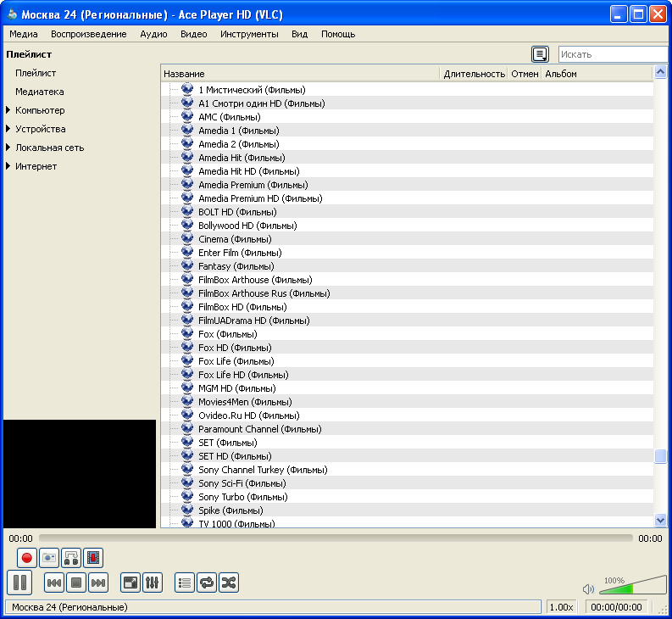Expand the Интернет sidebar section

8,166
